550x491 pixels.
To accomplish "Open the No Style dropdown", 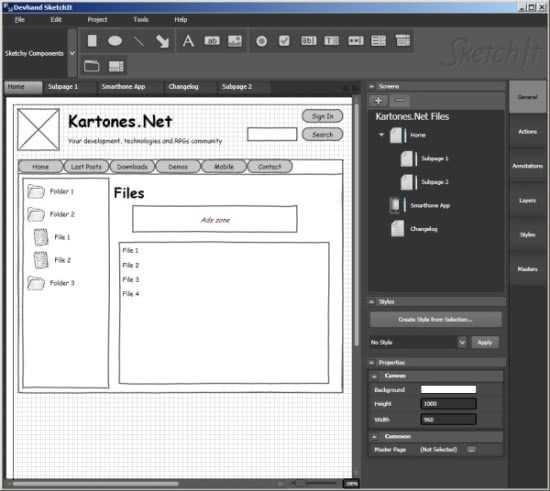I will pyautogui.click(x=462, y=342).
